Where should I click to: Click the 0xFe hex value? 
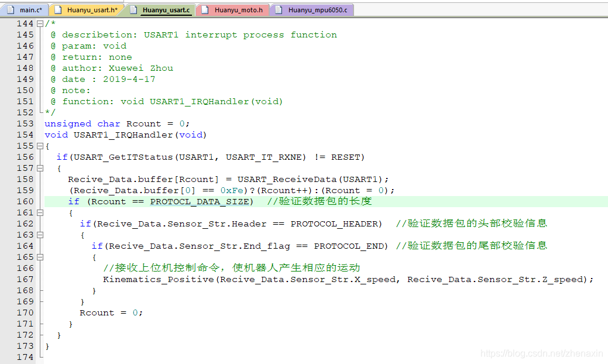pos(232,191)
